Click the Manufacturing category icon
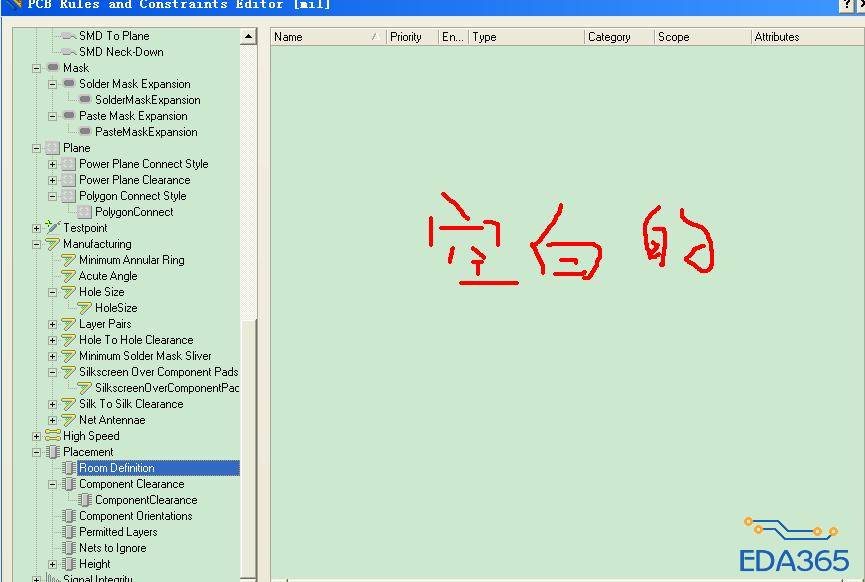 coord(52,244)
